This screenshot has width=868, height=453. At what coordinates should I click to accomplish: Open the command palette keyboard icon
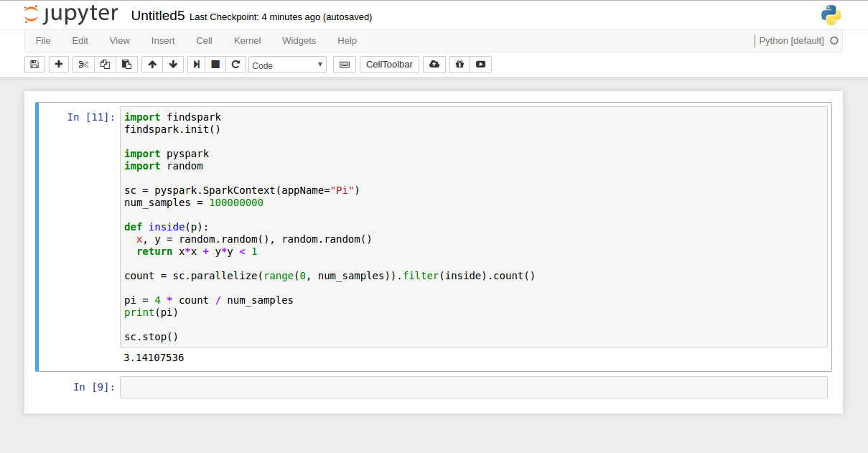coord(344,64)
